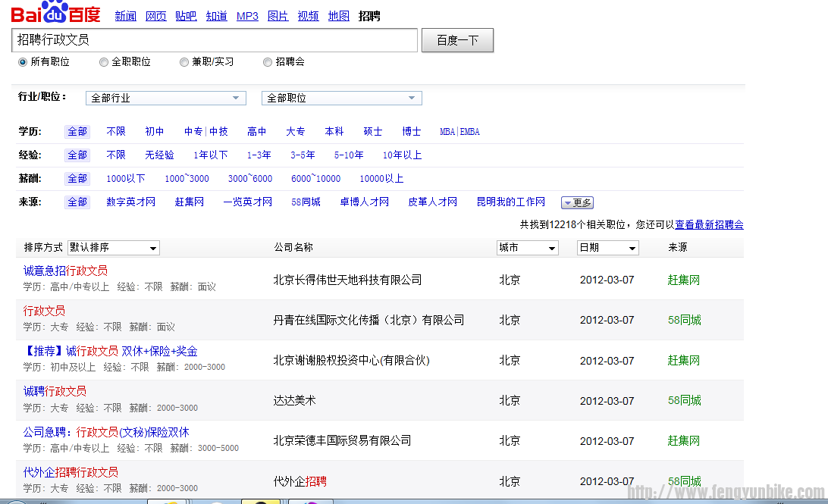Viewport: 828px width, 504px height.
Task: Switch to the 新闻 navigation tab
Action: [x=125, y=15]
